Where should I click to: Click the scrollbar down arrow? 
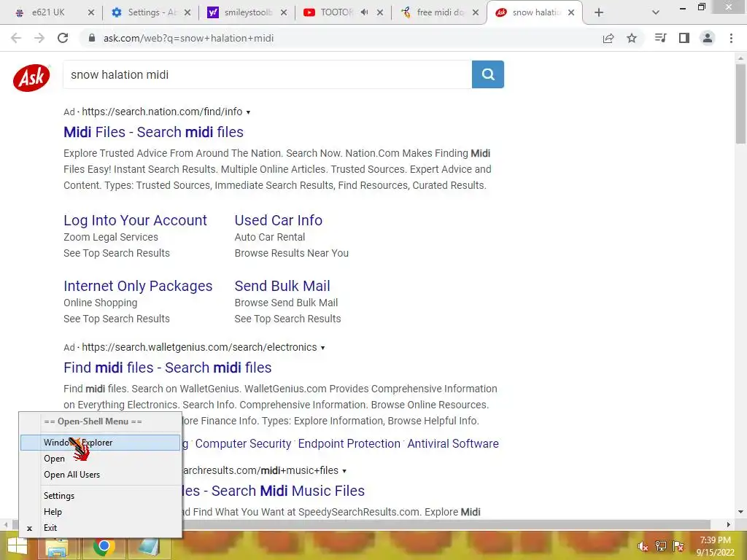click(x=740, y=512)
